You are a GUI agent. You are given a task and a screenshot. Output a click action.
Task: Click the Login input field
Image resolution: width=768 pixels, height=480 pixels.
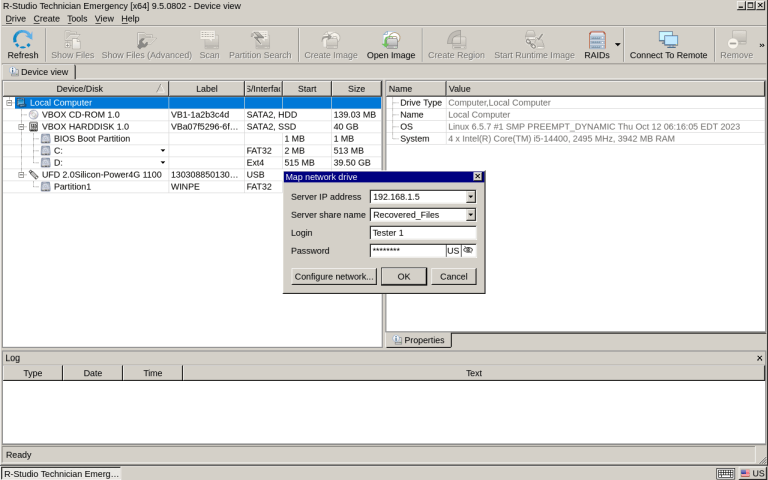(422, 233)
